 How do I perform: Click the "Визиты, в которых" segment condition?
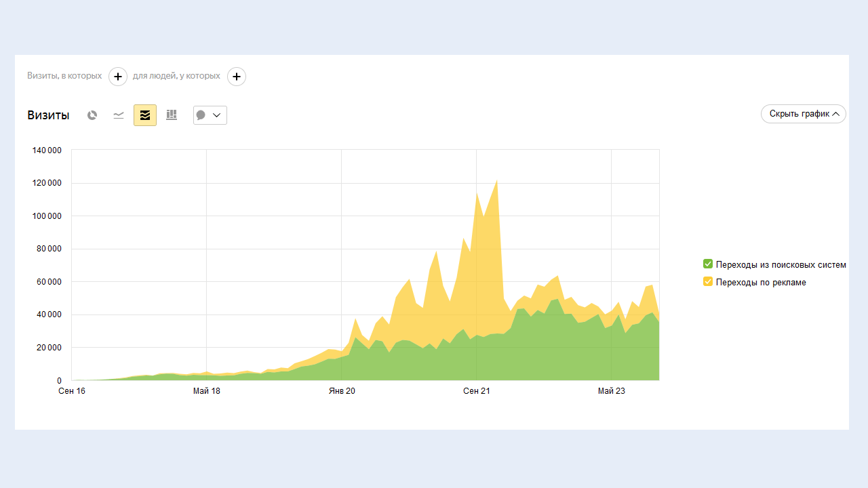click(x=64, y=76)
